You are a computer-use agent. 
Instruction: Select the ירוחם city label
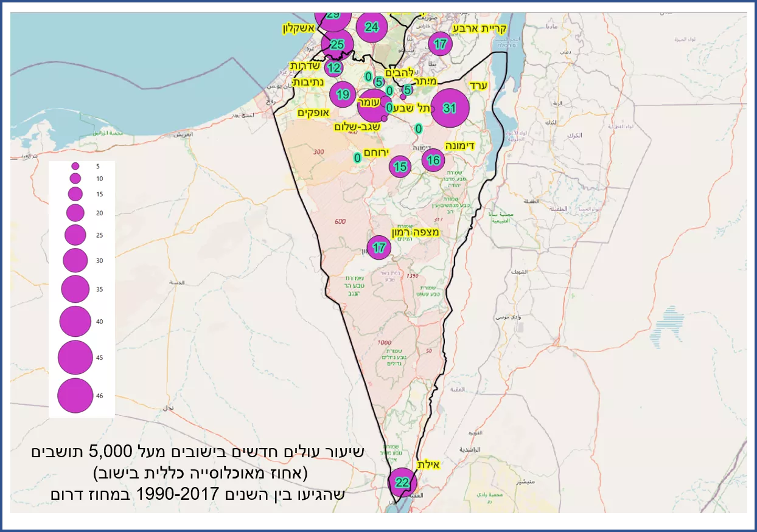pyautogui.click(x=377, y=151)
